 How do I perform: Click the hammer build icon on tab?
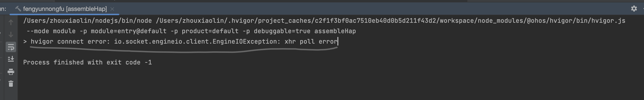pos(18,9)
